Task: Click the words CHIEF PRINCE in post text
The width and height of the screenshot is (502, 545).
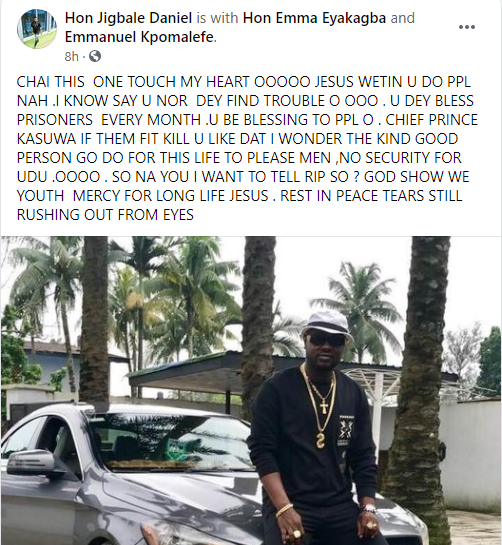Action: click(431, 120)
